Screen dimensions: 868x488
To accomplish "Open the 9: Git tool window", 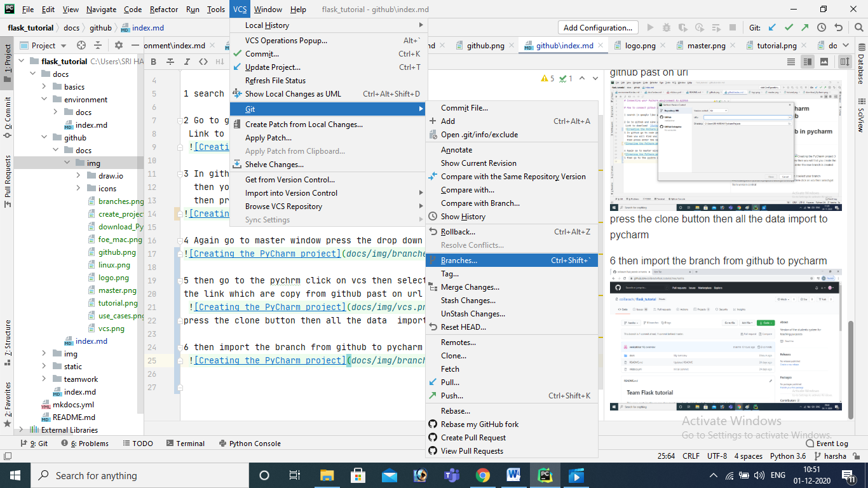I will tap(34, 444).
